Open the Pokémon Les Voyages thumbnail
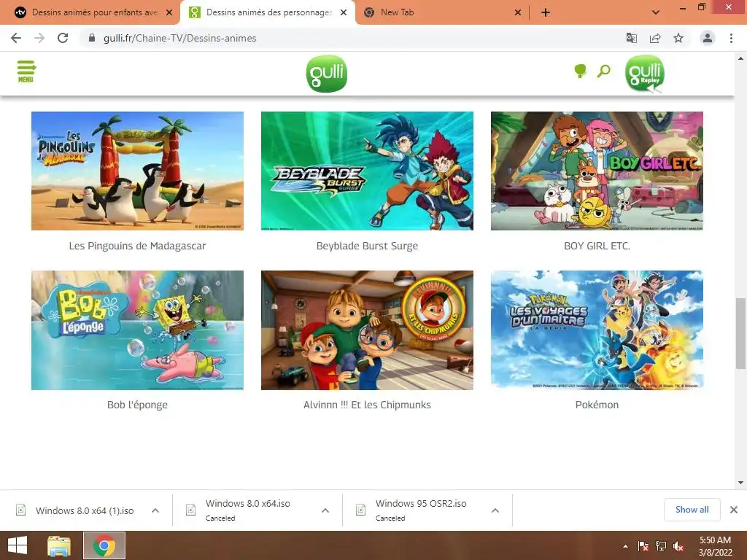The image size is (747, 560). click(x=597, y=330)
